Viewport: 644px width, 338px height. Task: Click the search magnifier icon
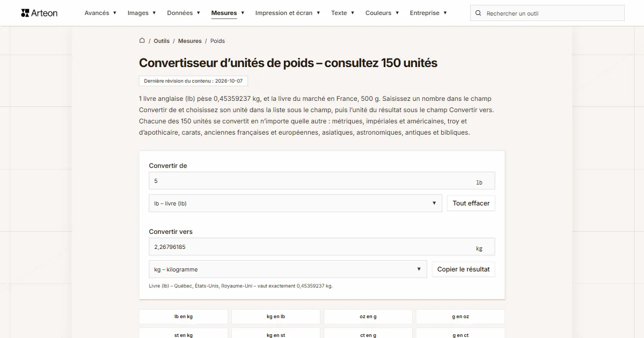[x=479, y=13]
